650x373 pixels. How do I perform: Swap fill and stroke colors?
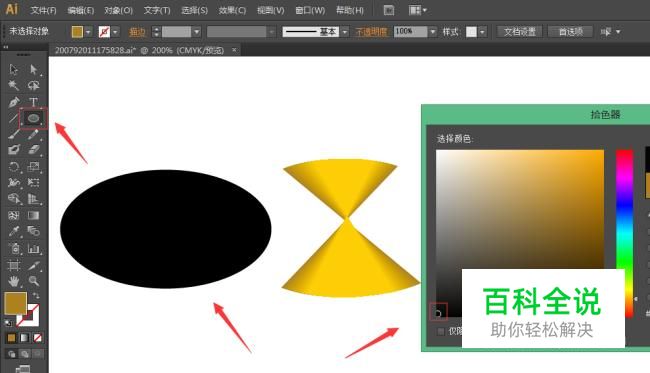tap(36, 295)
